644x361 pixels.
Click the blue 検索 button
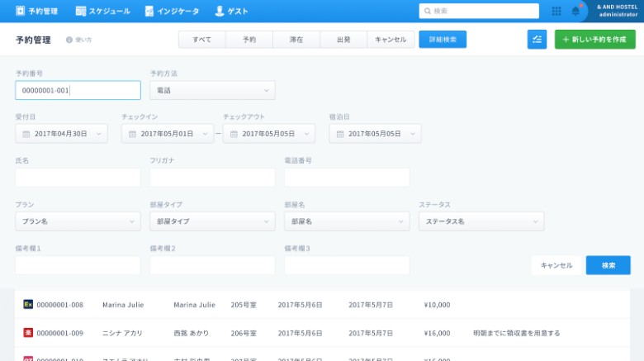pyautogui.click(x=608, y=265)
